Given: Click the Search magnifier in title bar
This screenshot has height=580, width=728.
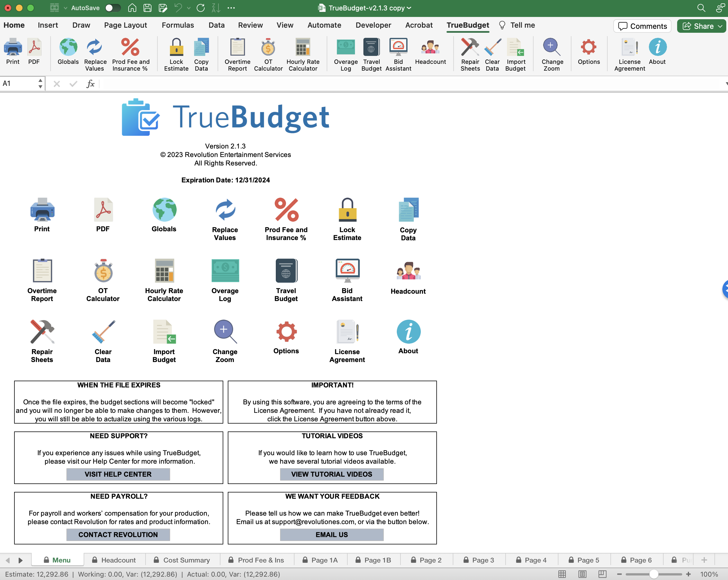Looking at the screenshot, I should click(701, 8).
